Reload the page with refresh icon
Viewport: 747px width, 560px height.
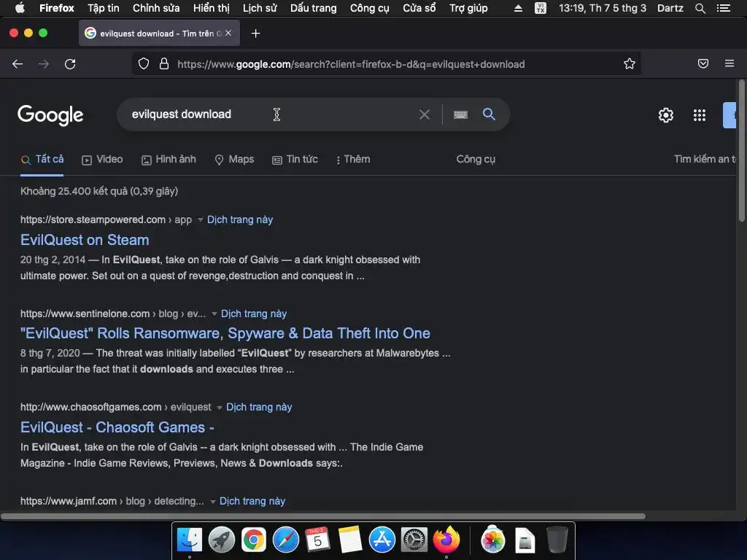pos(70,64)
